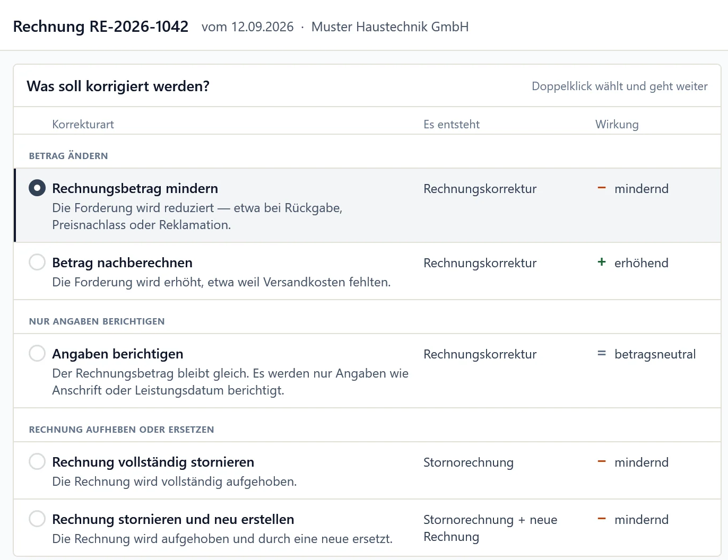Pick the "Angaben berichtigen" radio button
Viewport: 728px width, 560px height.
click(x=37, y=353)
